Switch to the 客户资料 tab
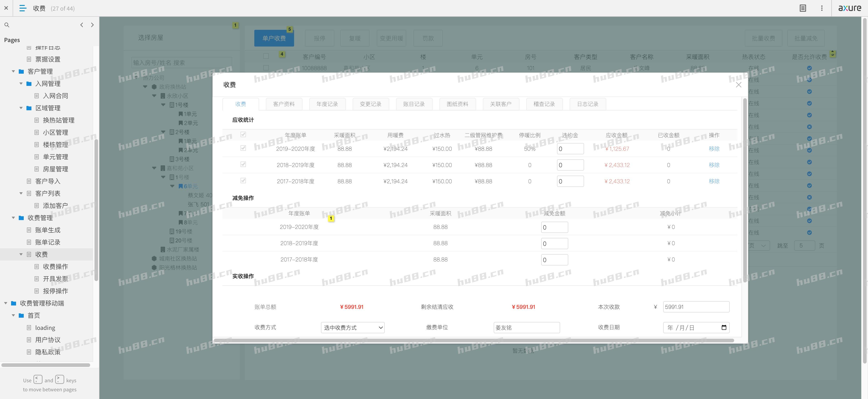This screenshot has height=399, width=868. 284,104
